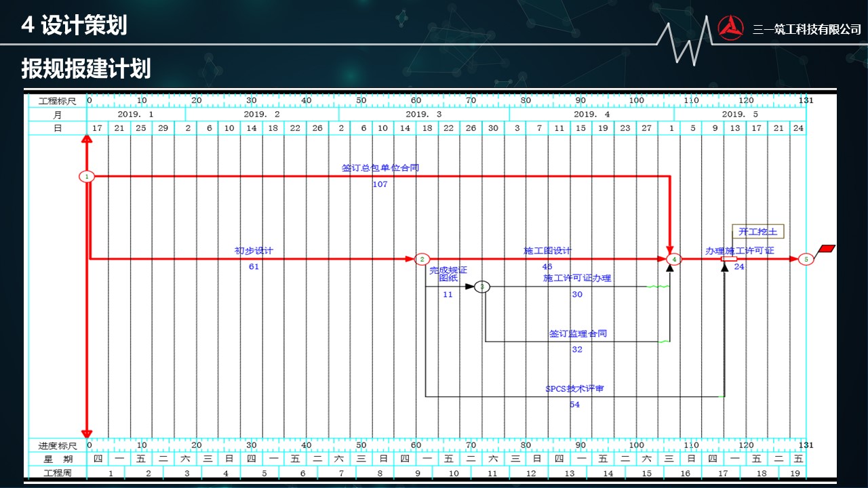Viewport: 868px width, 488px height.
Task: Select task label 完成规证图纸
Action: [448, 274]
